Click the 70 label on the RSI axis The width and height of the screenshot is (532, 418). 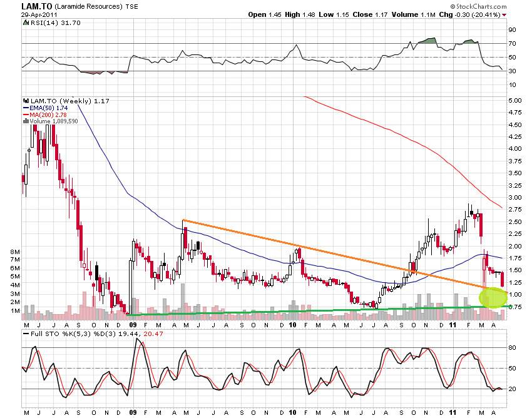(x=512, y=43)
